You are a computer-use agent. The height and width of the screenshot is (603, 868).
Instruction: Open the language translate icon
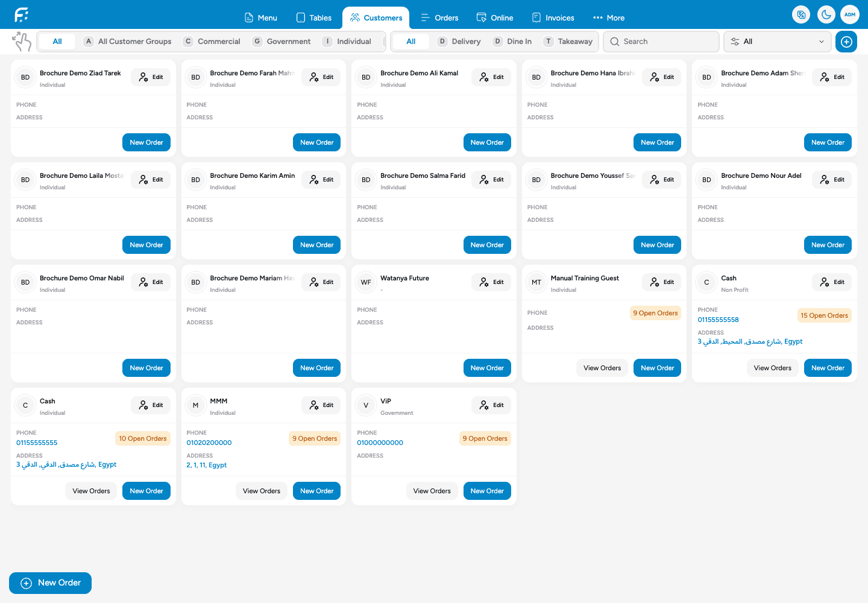pyautogui.click(x=801, y=14)
